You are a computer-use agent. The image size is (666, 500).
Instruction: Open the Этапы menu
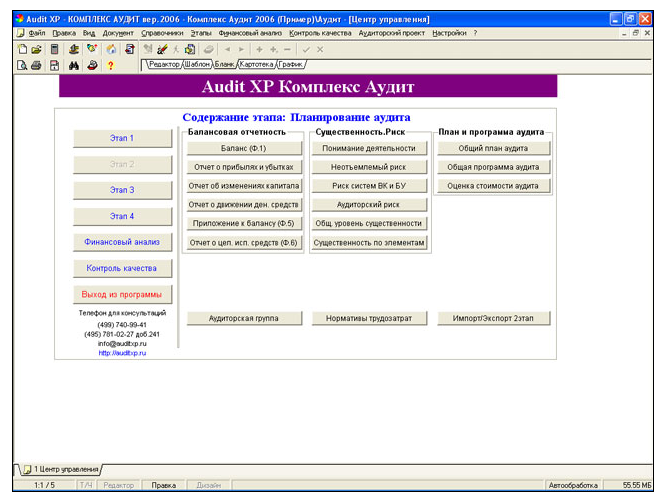(x=201, y=33)
